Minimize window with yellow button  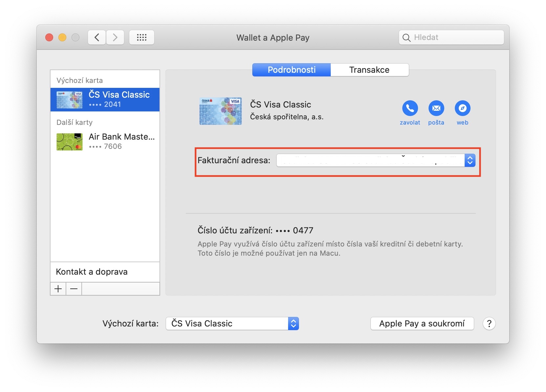tap(62, 37)
